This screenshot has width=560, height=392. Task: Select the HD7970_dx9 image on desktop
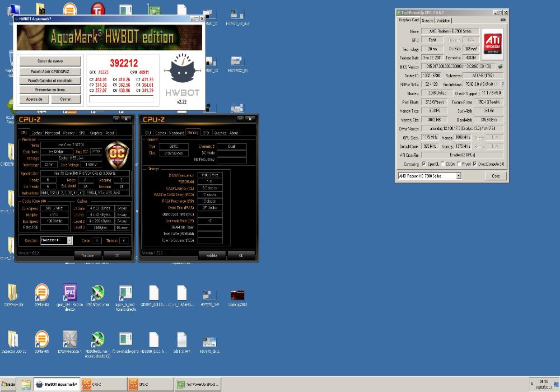[x=209, y=297]
